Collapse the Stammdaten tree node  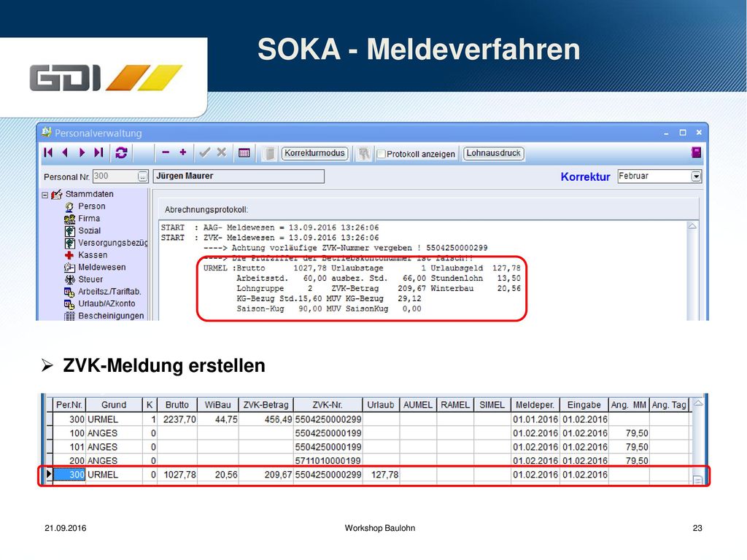pos(44,195)
